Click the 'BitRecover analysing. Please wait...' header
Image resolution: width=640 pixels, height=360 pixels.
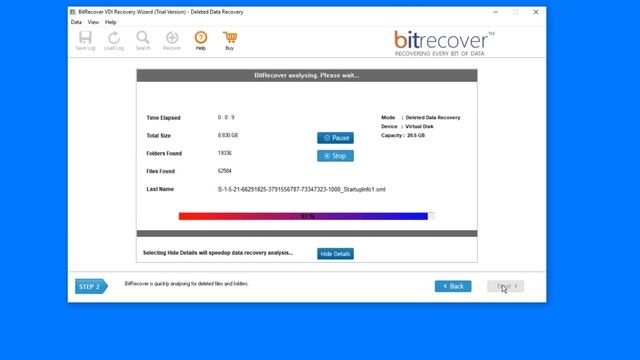coord(307,76)
